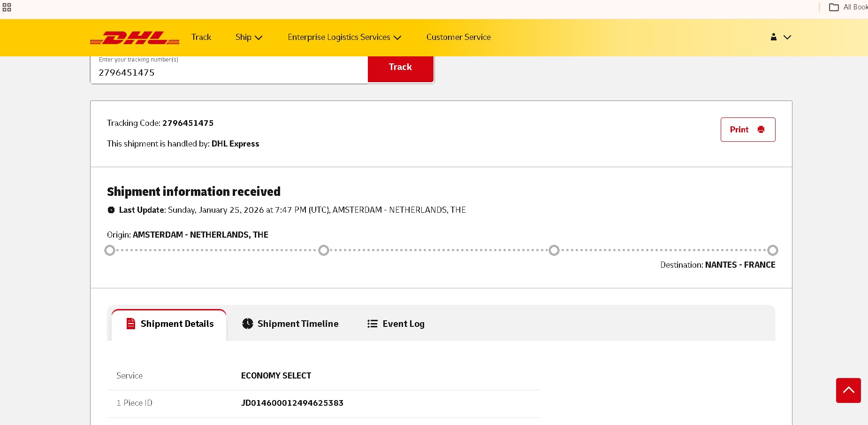The image size is (868, 425).
Task: Click the Service row label
Action: [x=129, y=376]
